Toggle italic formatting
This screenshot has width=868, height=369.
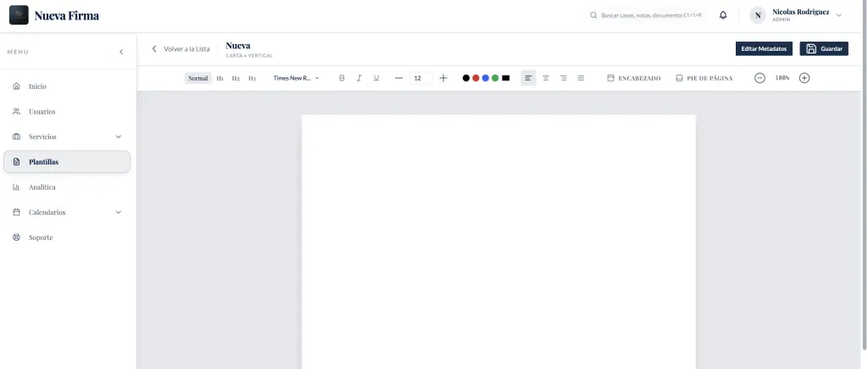click(359, 78)
